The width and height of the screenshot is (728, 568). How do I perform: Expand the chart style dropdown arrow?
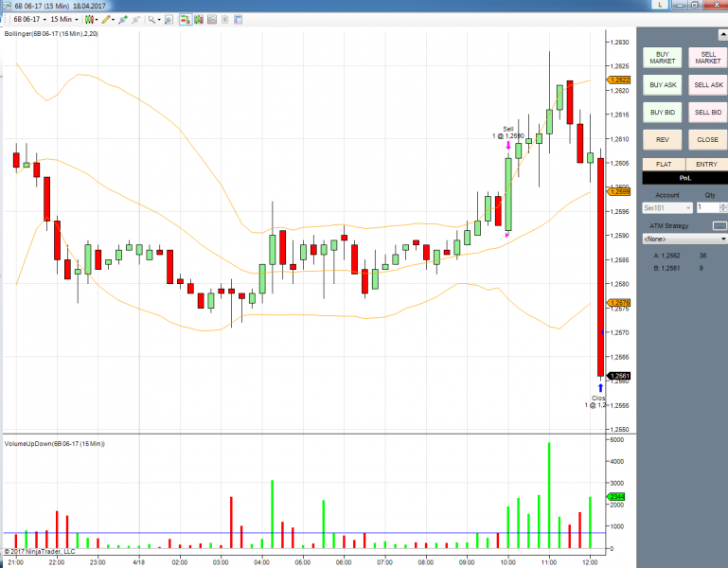click(97, 20)
